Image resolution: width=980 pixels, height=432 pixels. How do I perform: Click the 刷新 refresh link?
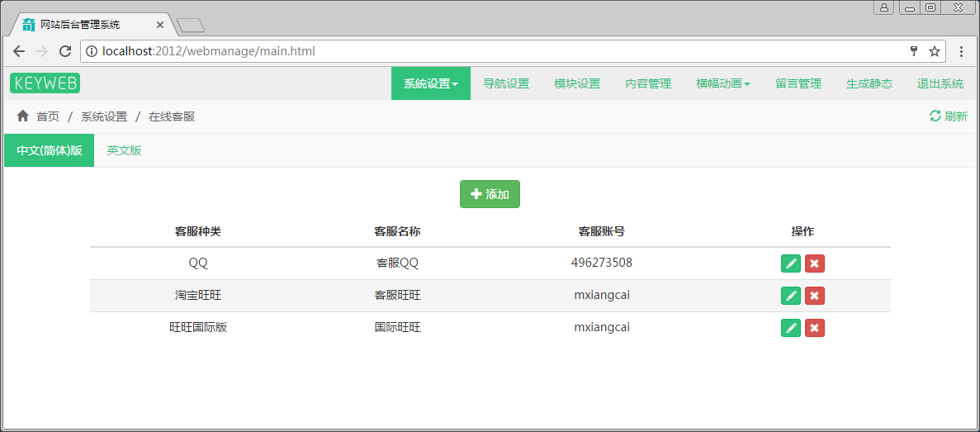point(949,116)
